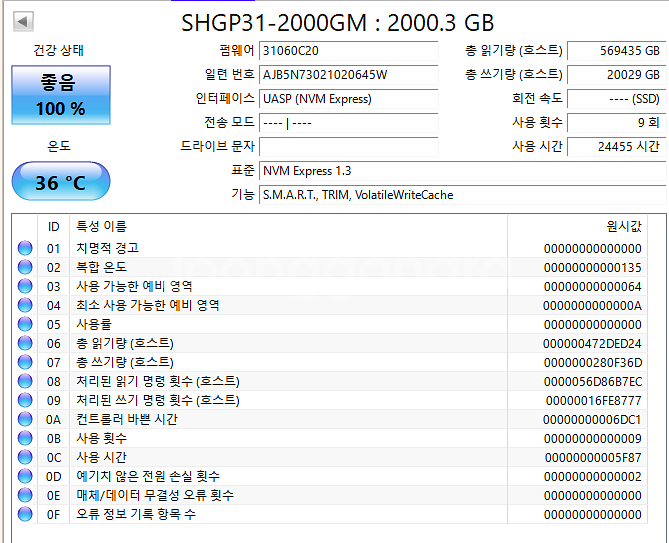Click raw value 0000000005F87
Screen dimensions: 669x543
click(x=593, y=458)
